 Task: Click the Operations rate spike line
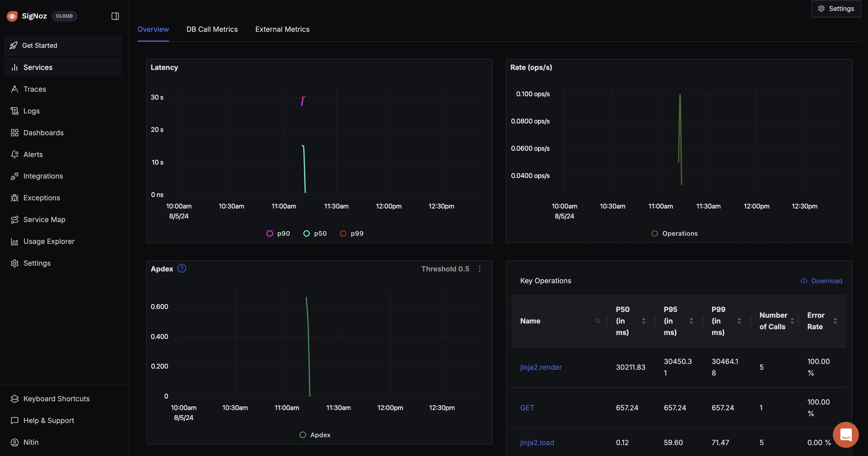(x=680, y=140)
